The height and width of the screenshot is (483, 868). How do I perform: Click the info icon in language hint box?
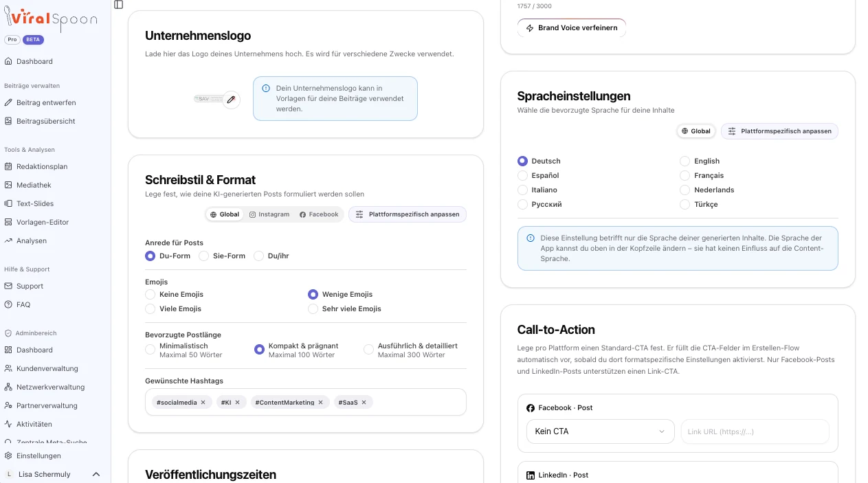[530, 238]
